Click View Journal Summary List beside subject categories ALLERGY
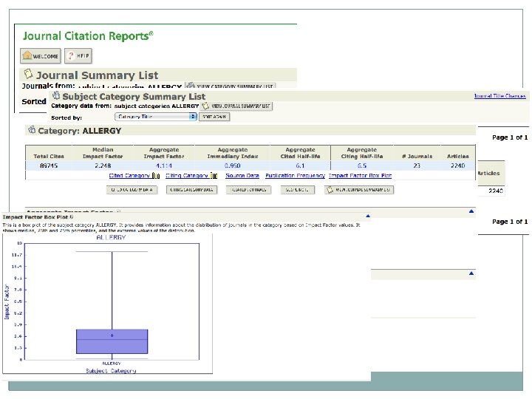The width and height of the screenshot is (532, 399). coord(236,106)
